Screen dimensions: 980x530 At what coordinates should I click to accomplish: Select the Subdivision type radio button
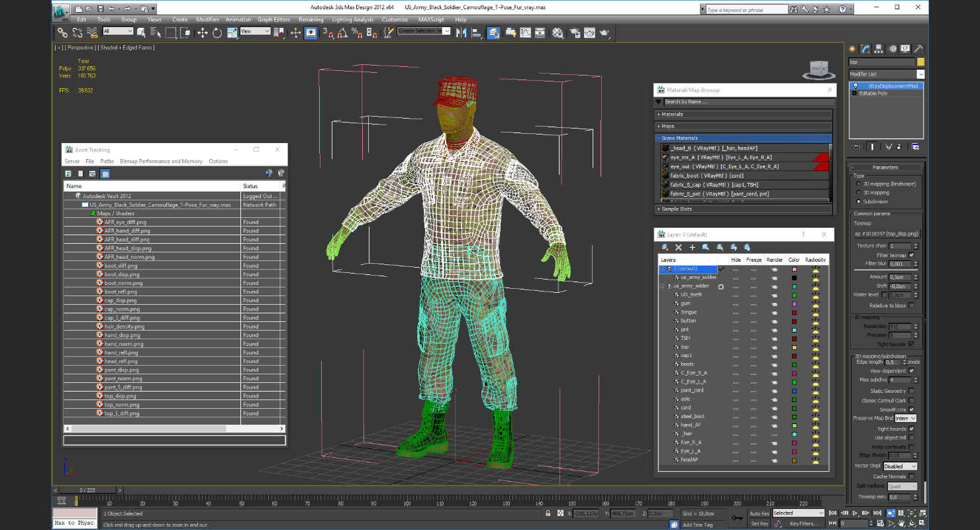point(859,201)
